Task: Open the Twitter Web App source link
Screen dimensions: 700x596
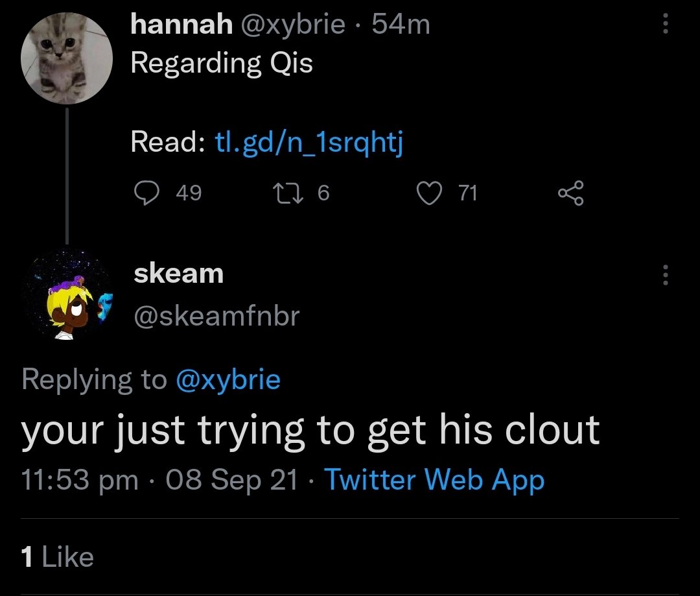Action: 434,480
